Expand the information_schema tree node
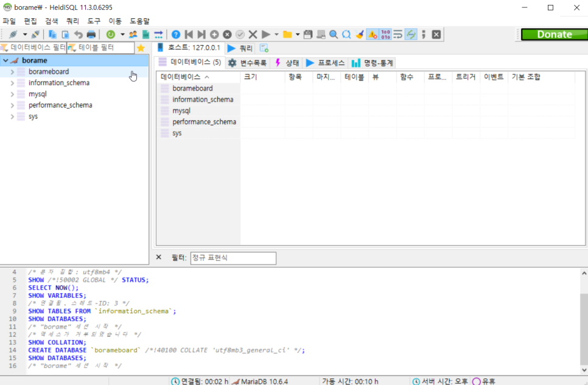The image size is (588, 385). [x=12, y=83]
